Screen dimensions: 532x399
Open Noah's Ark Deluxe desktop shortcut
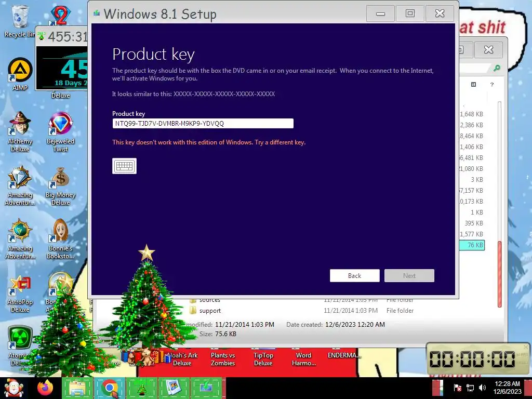pyautogui.click(x=182, y=358)
